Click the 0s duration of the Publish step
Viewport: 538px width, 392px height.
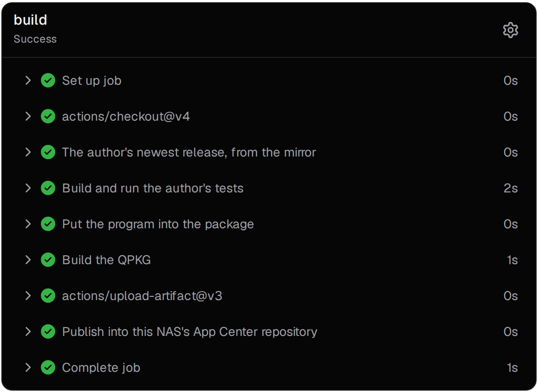pyautogui.click(x=511, y=332)
